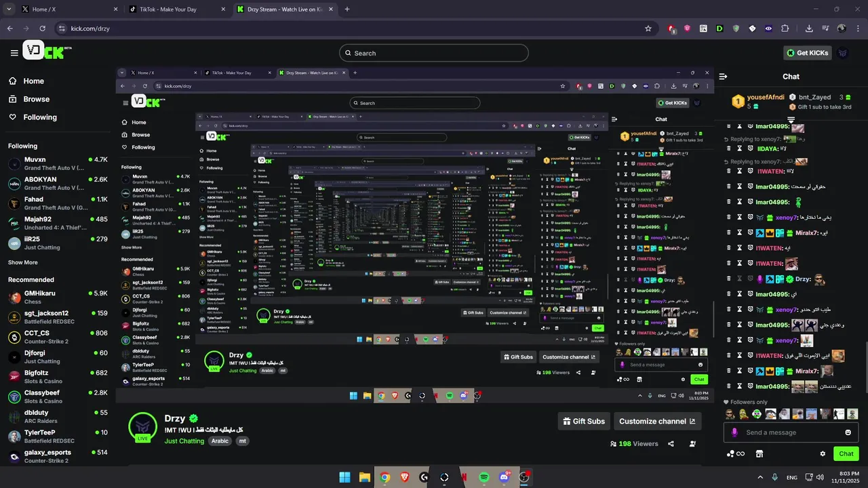The width and height of the screenshot is (868, 488).
Task: Click the mt tag
Action: (x=242, y=441)
